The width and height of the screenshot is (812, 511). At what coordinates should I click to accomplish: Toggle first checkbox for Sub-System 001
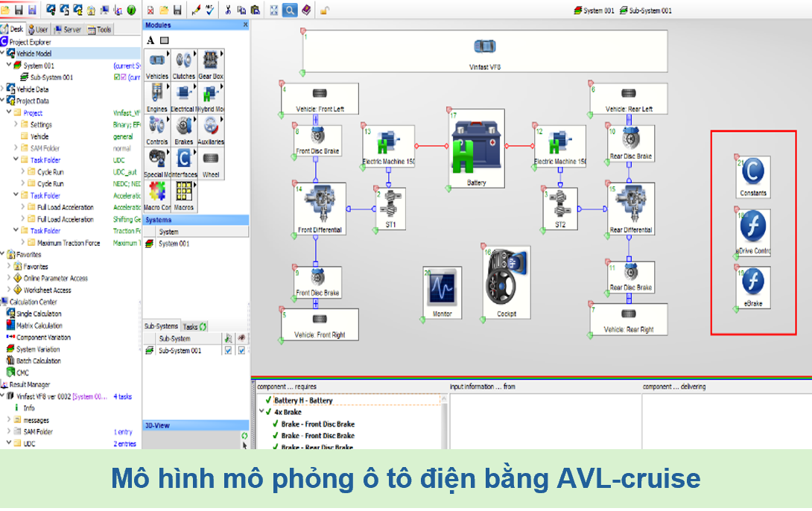[229, 350]
